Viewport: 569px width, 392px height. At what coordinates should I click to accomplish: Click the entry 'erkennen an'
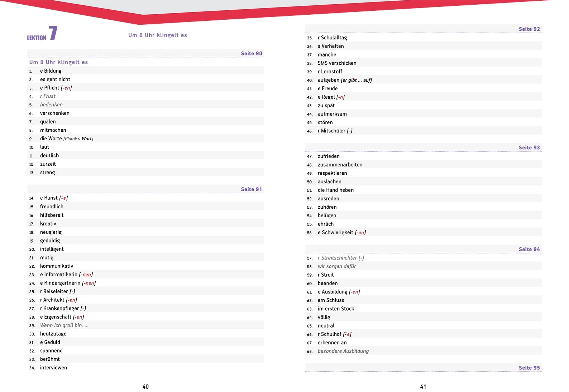coord(332,343)
